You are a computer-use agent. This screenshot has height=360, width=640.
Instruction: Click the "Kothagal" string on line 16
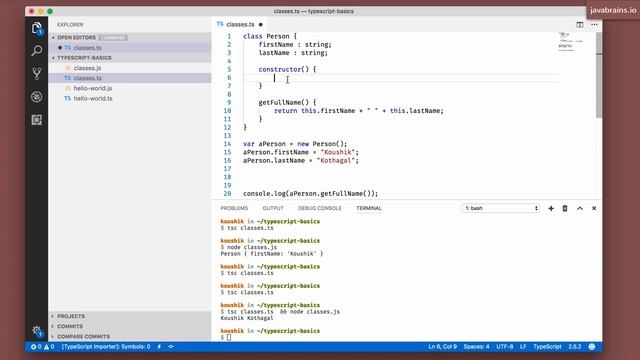click(x=335, y=160)
